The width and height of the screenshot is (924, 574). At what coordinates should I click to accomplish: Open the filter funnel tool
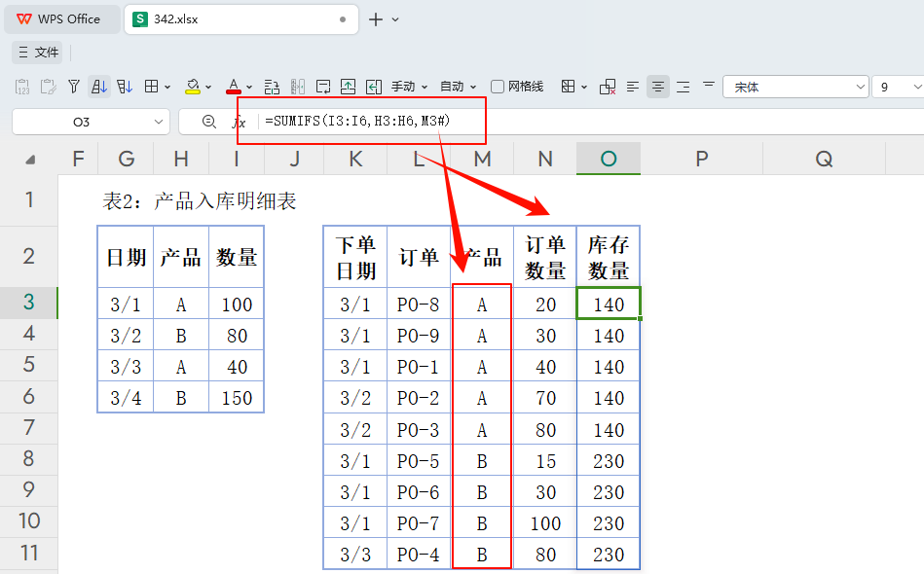pyautogui.click(x=74, y=87)
